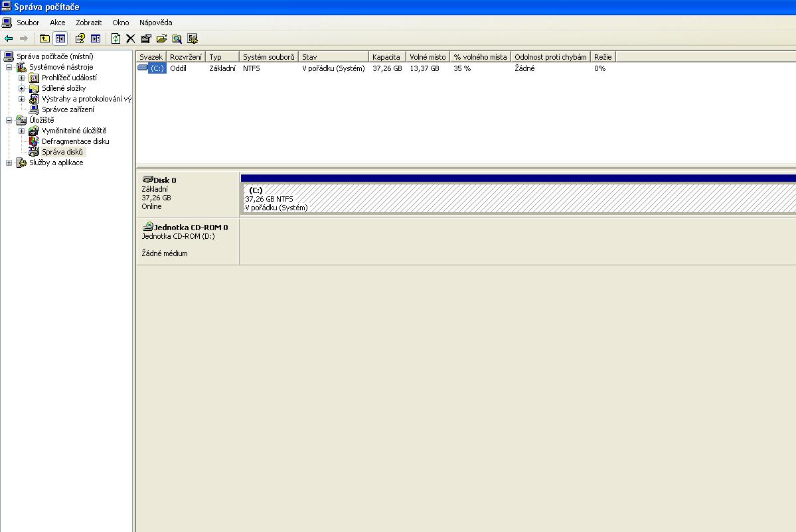Image resolution: width=796 pixels, height=532 pixels.
Task: Click the Správa počítače title bar icon
Action: 7,7
